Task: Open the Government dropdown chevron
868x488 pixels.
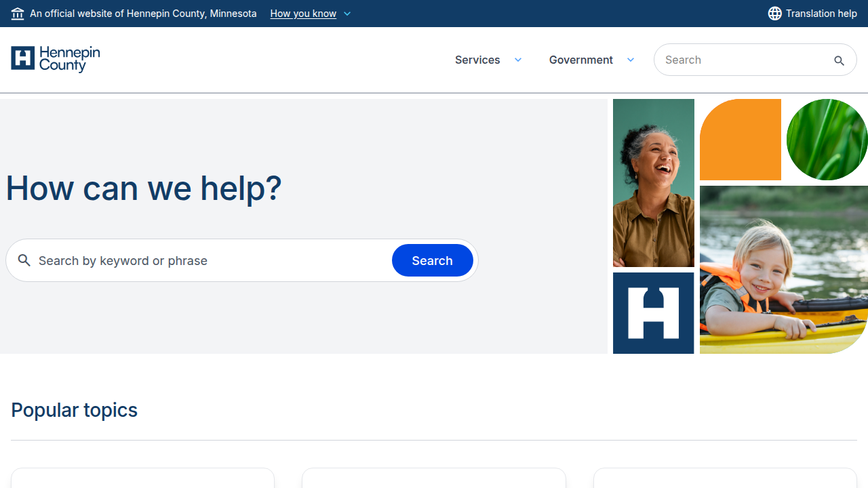Action: coord(631,60)
